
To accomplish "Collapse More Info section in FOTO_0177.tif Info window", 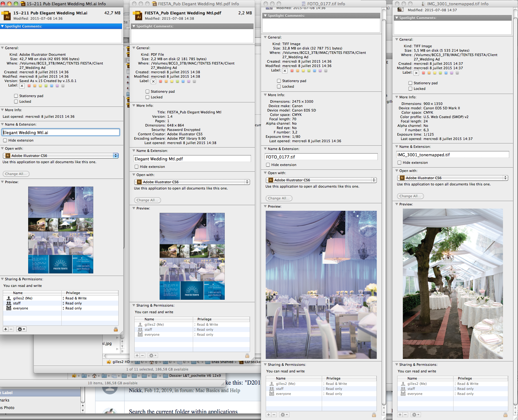I will pos(265,95).
